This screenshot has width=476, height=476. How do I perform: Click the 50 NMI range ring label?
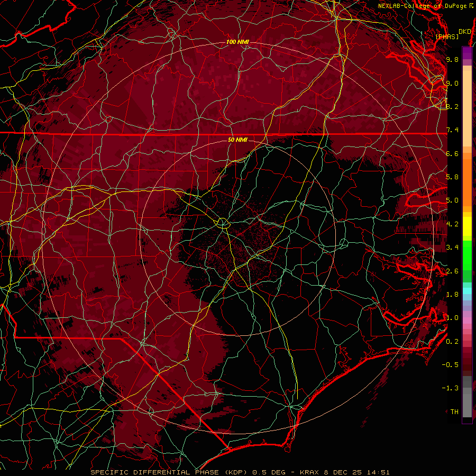[x=237, y=140]
